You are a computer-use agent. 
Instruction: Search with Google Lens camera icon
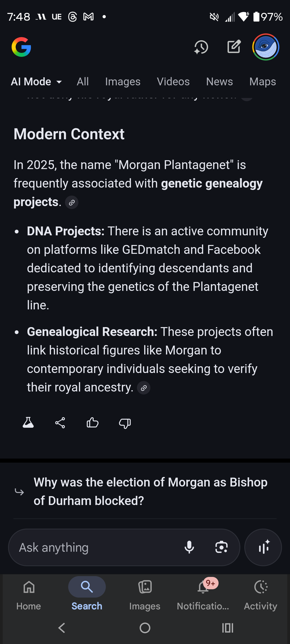221,547
